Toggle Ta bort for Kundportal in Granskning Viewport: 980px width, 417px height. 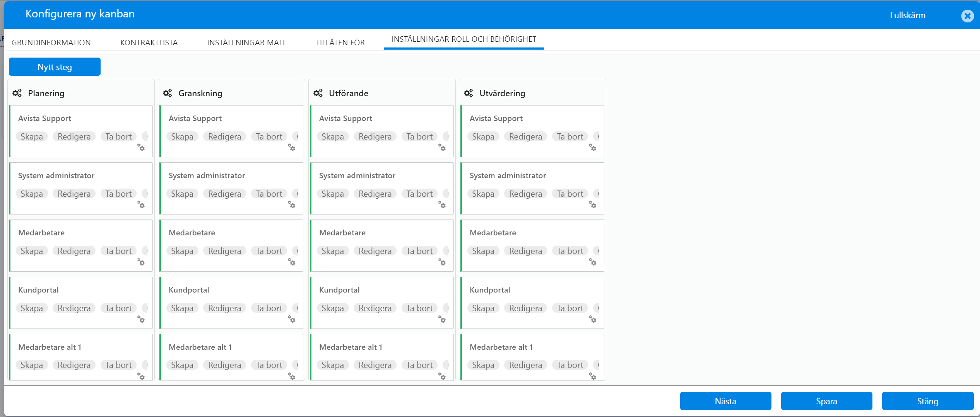pos(269,308)
